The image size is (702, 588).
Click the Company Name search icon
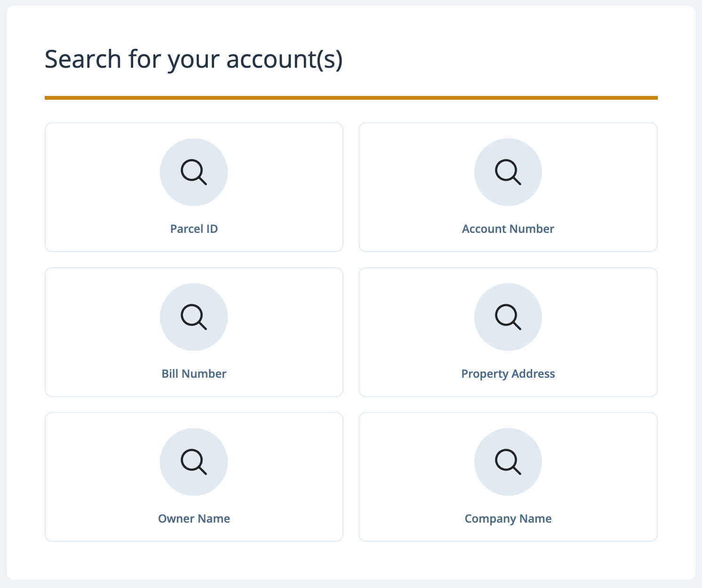pos(508,462)
